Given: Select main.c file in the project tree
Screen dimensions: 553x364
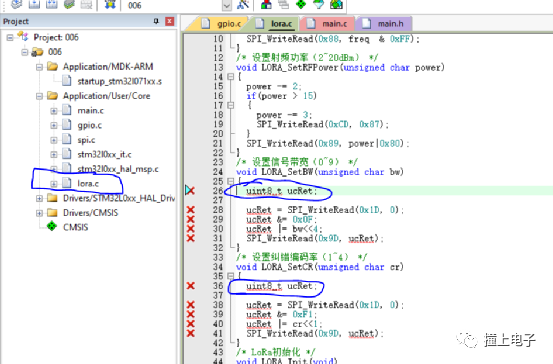Looking at the screenshot, I should pyautogui.click(x=91, y=111).
